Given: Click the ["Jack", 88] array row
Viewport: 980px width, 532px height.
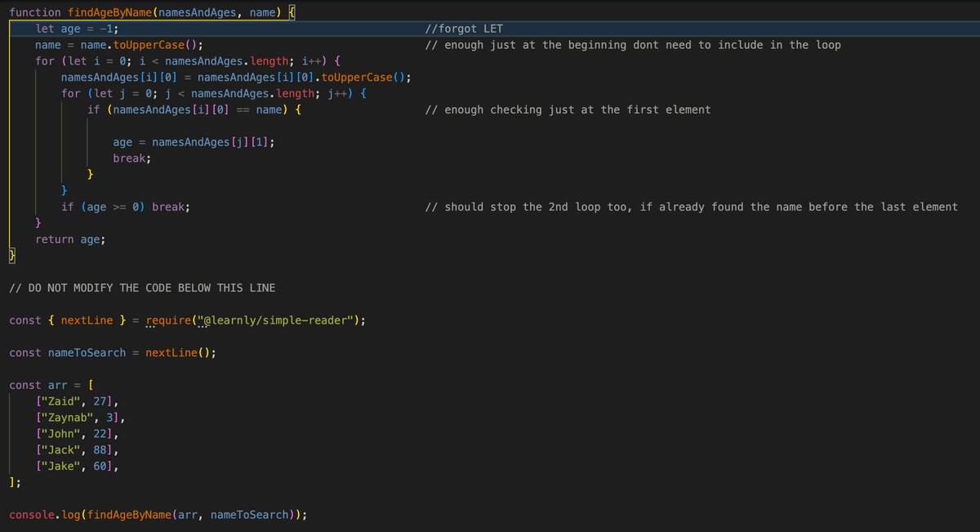Looking at the screenshot, I should 77,450.
